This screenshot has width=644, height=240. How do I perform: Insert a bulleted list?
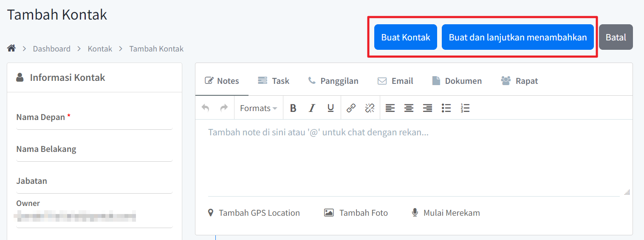446,108
